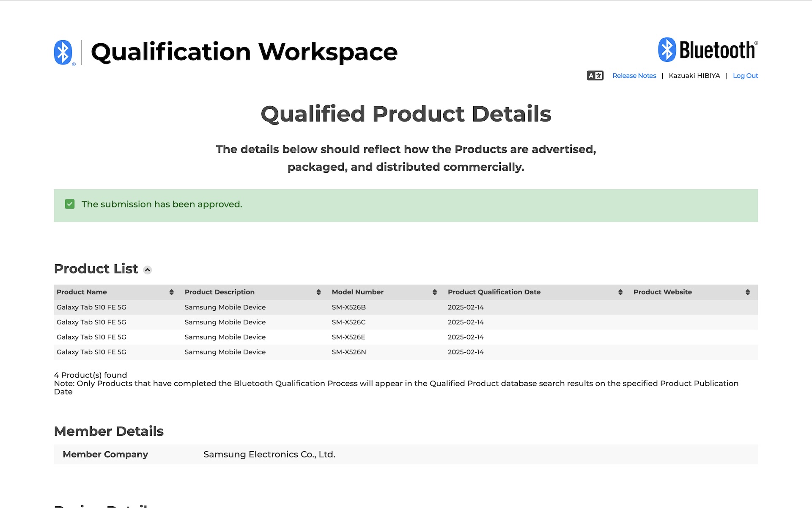Viewport: 812px width, 508px height.
Task: Sort by Product Name column arrows
Action: (x=171, y=292)
